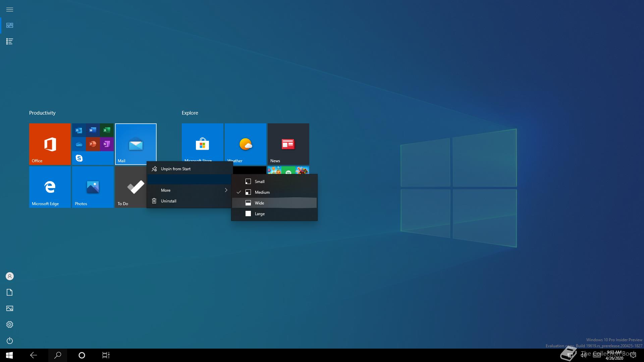Set tile size to Large

(x=274, y=214)
